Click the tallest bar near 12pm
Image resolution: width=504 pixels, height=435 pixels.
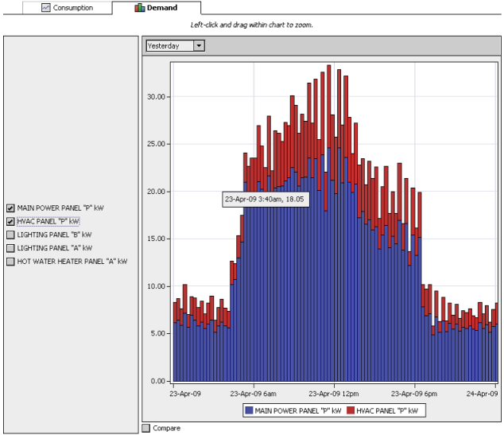click(329, 223)
